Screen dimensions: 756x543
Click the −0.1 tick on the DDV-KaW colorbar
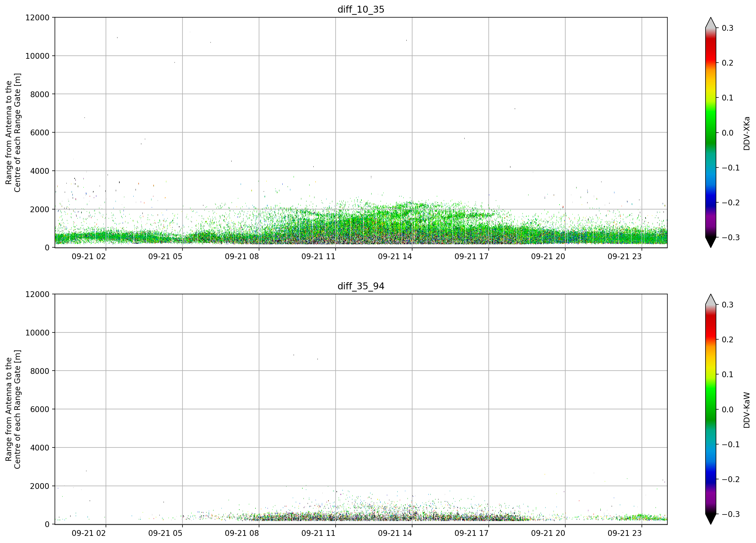(x=731, y=445)
